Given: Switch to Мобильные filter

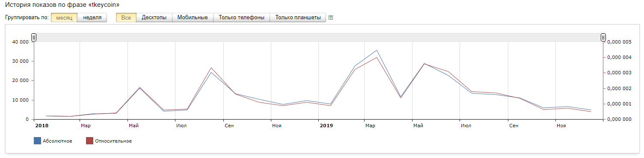Looking at the screenshot, I should click(193, 18).
